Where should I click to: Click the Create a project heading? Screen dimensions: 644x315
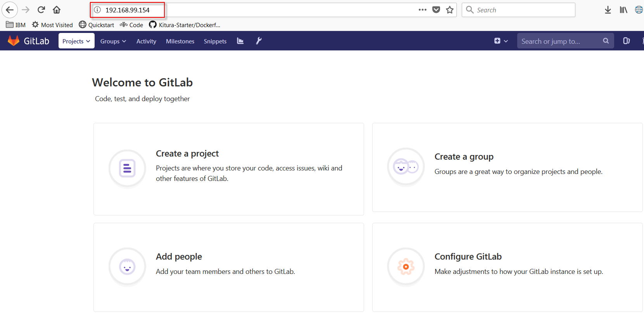click(187, 153)
